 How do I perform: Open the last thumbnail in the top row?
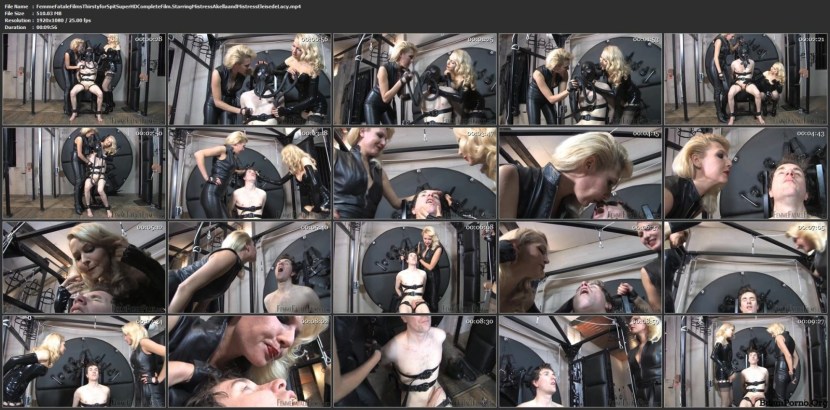pos(745,79)
